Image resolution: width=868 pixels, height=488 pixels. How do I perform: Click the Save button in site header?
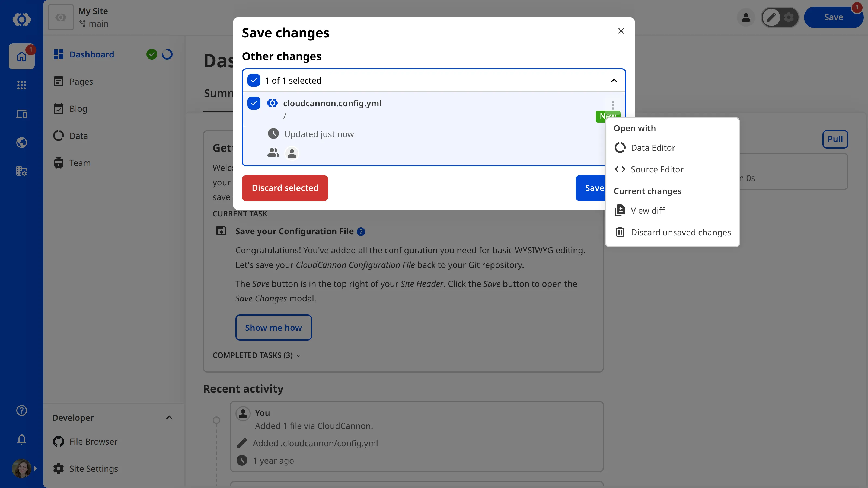coord(833,17)
